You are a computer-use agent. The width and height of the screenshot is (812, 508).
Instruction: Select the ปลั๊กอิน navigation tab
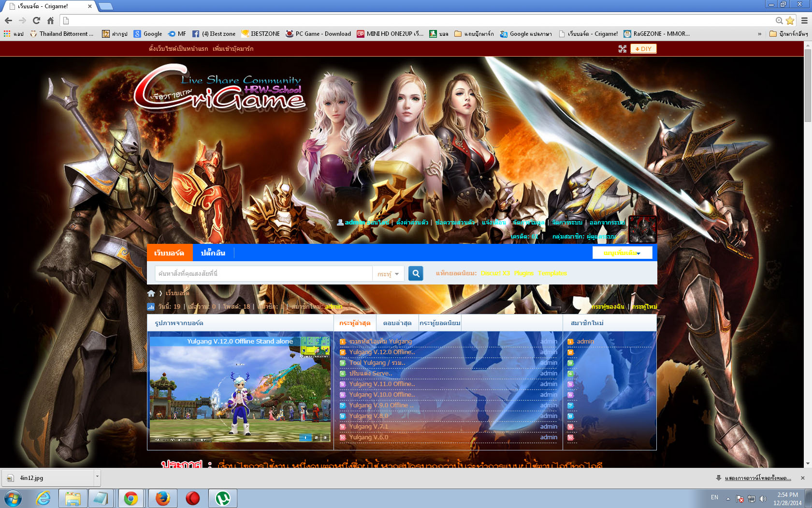213,253
